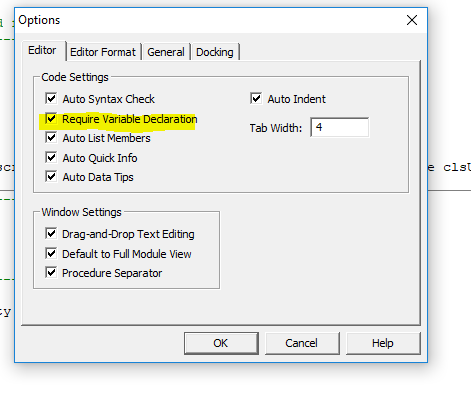The height and width of the screenshot is (402, 471).
Task: Toggle the Auto Data Tips checkbox
Action: 51,177
